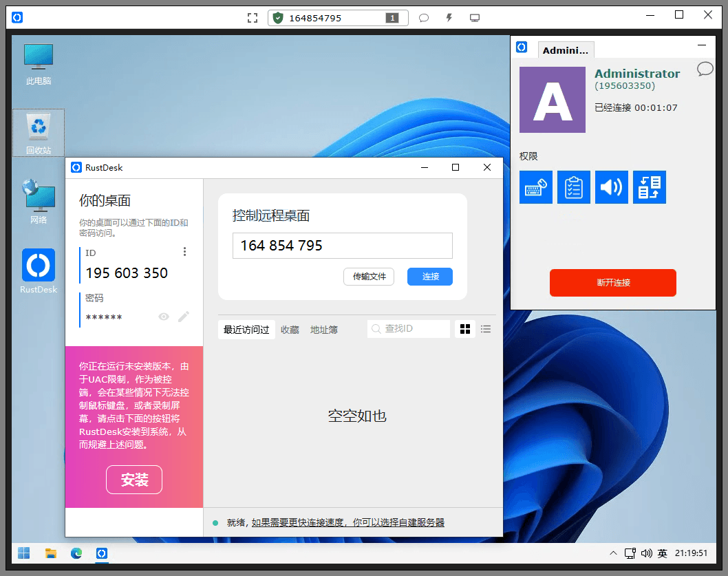The image size is (728, 576).
Task: Click the fullscreen icon in the top toolbar
Action: (253, 17)
